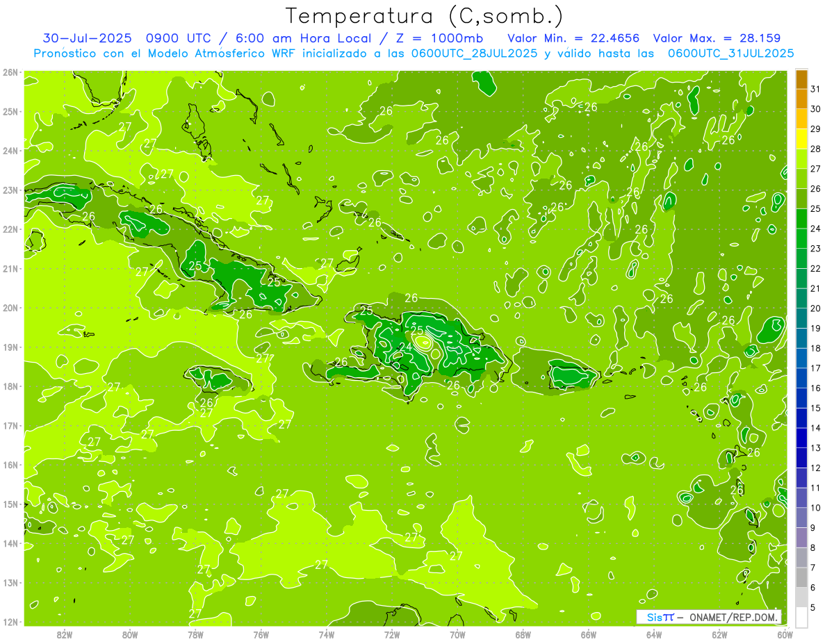Click the '13N' latitude axis label

(10, 583)
